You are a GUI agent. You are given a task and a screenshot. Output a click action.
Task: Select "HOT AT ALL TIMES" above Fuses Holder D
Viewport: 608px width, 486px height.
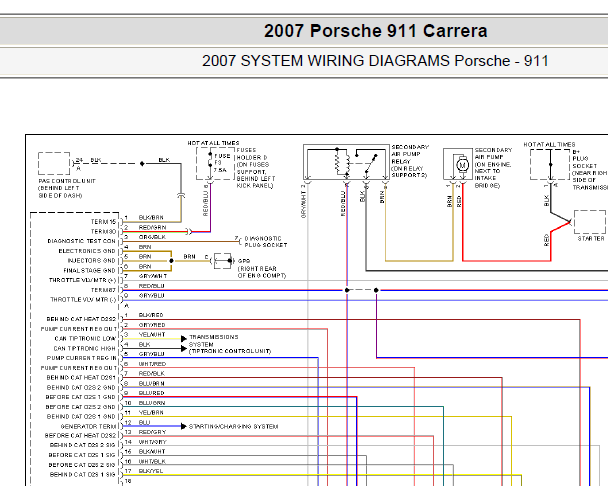(x=213, y=143)
